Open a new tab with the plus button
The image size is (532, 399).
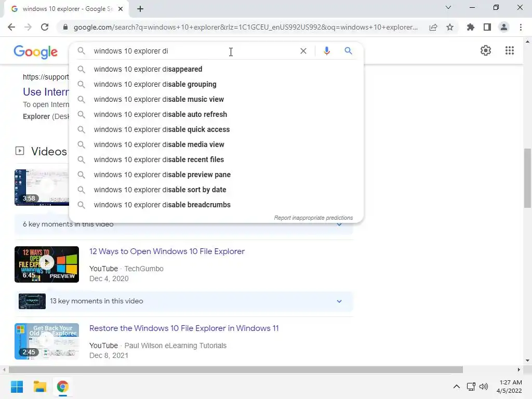140,9
